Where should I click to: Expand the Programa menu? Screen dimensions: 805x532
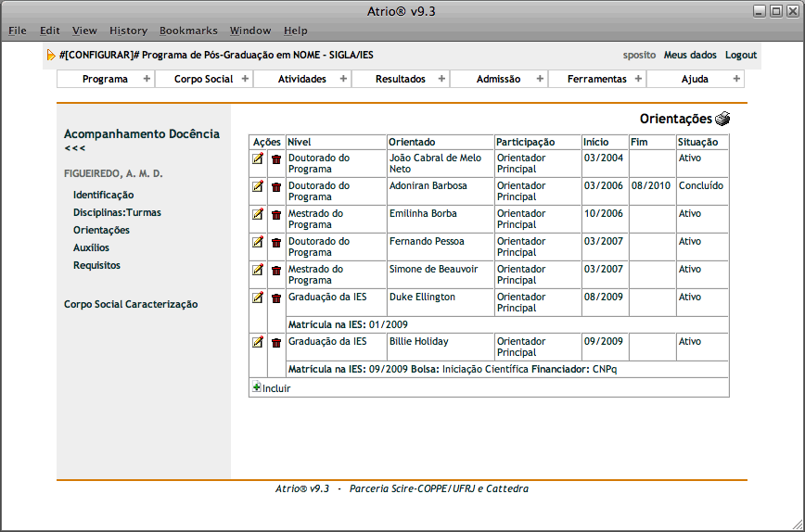[x=105, y=79]
